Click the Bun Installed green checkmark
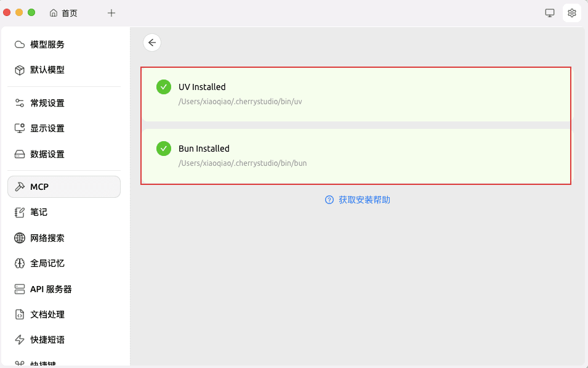 pos(164,149)
